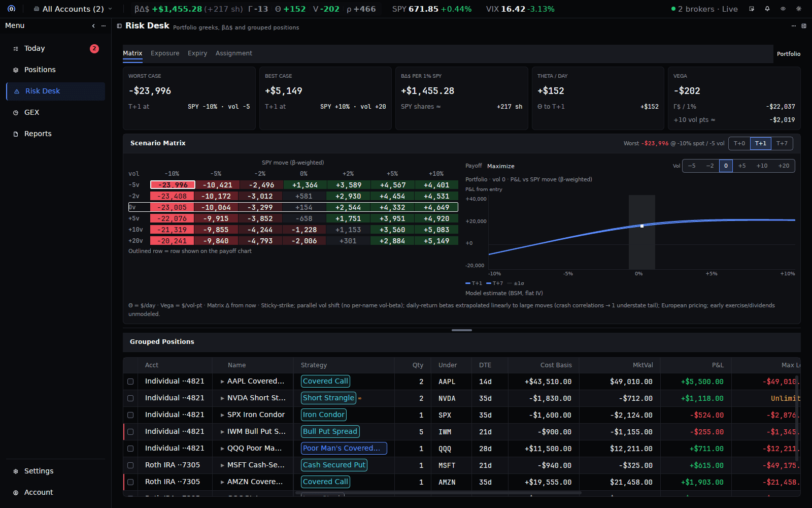812x508 pixels.
Task: Open notifications bell icon
Action: (767, 9)
